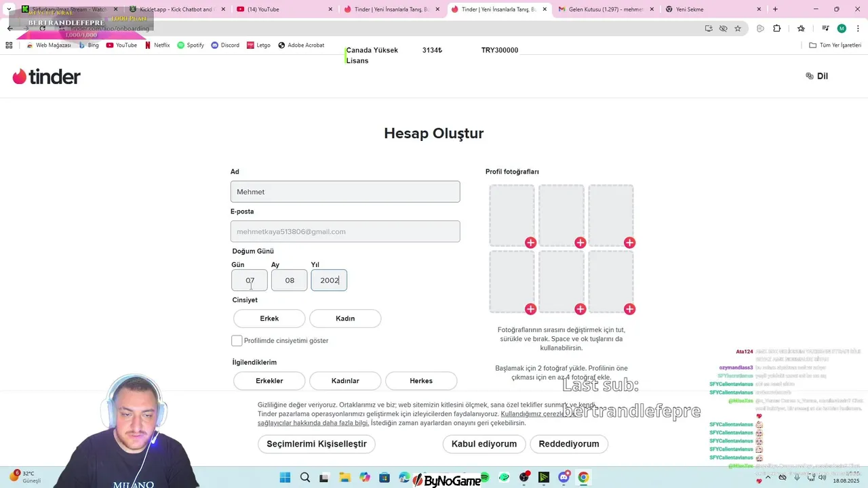Toggle Profilimde cinsiyetimi göster checkbox
This screenshot has height=488, width=868.
point(237,340)
